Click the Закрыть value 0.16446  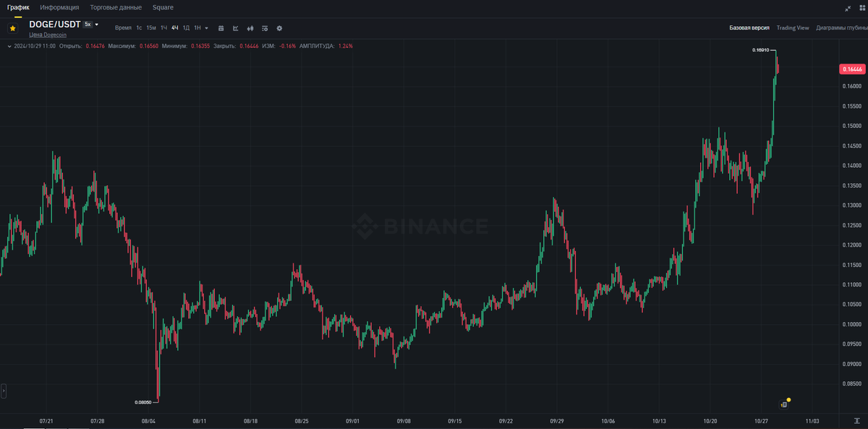pyautogui.click(x=248, y=46)
